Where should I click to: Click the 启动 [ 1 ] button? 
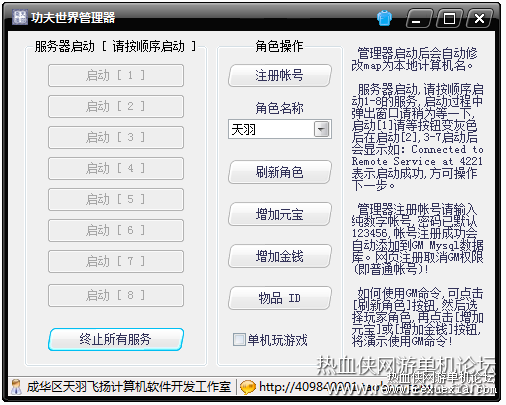116,75
